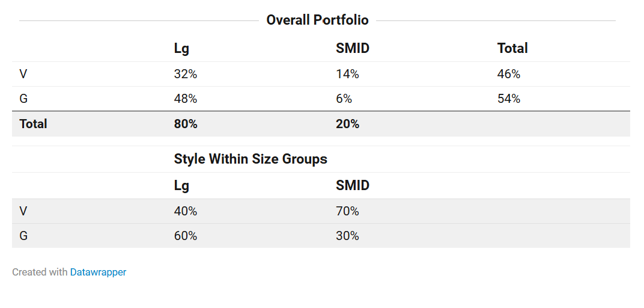Viewport: 644px width, 308px height.
Task: Click the 32% cell
Action: coord(186,74)
